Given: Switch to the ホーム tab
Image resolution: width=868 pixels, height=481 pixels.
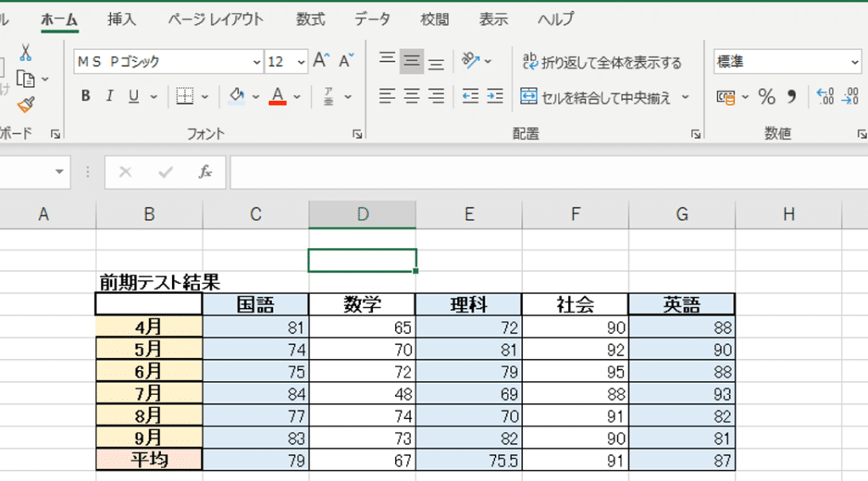Looking at the screenshot, I should coord(59,19).
